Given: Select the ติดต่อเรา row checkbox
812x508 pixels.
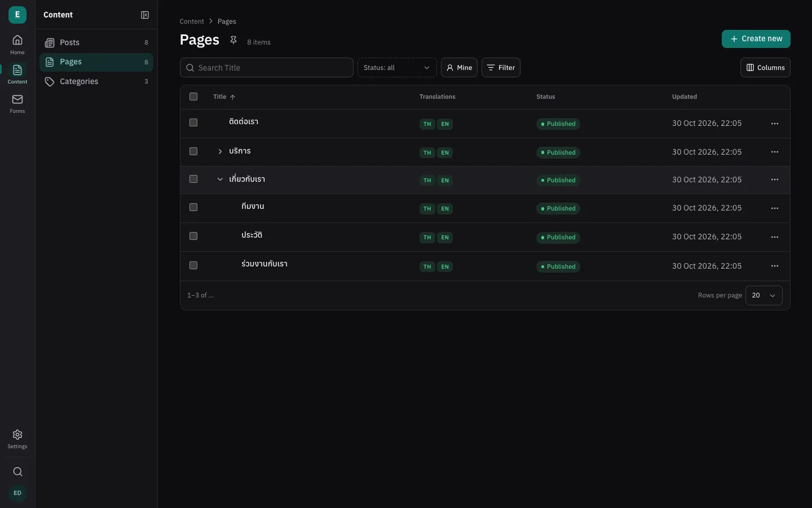Looking at the screenshot, I should coord(193,122).
